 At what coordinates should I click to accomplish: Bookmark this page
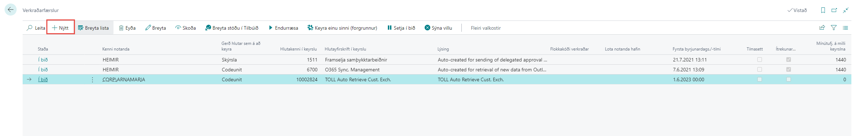coord(823,10)
